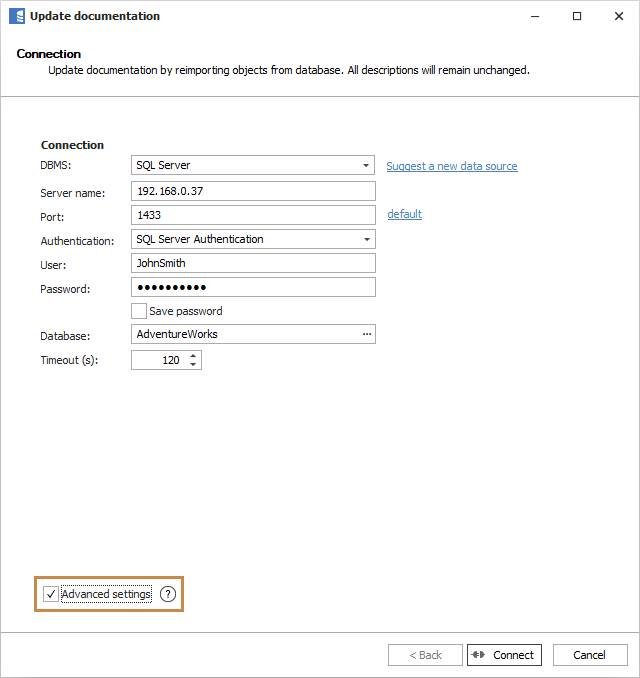Viewport: 640px width, 678px height.
Task: Maximize the Update documentation window
Action: tap(577, 16)
